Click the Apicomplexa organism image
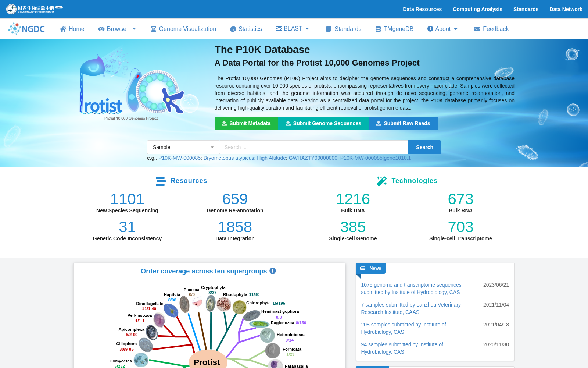Screen dimensions: 588x368 pyautogui.click(x=152, y=333)
